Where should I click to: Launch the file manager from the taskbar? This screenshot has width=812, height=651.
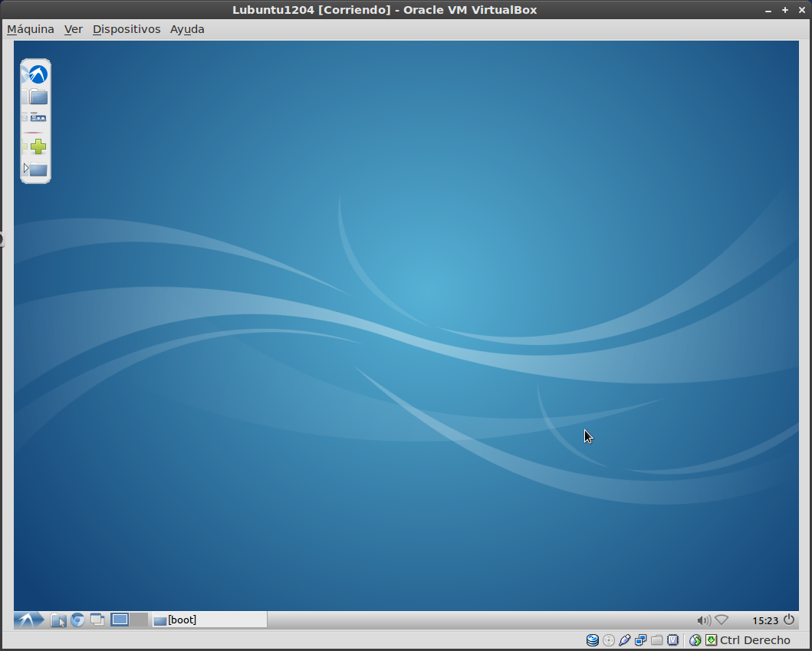[x=58, y=620]
